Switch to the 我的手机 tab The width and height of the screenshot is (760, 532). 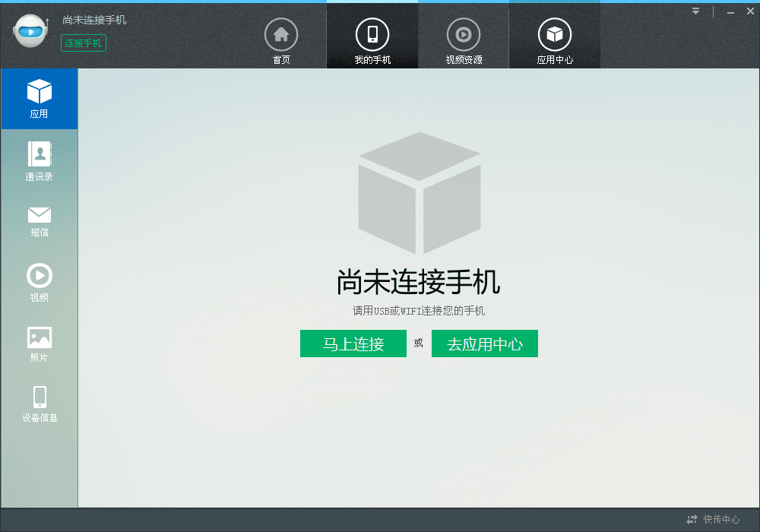[372, 41]
